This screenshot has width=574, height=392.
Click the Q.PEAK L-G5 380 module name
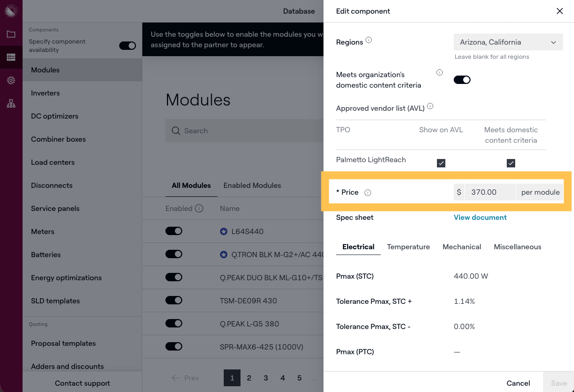tap(249, 324)
